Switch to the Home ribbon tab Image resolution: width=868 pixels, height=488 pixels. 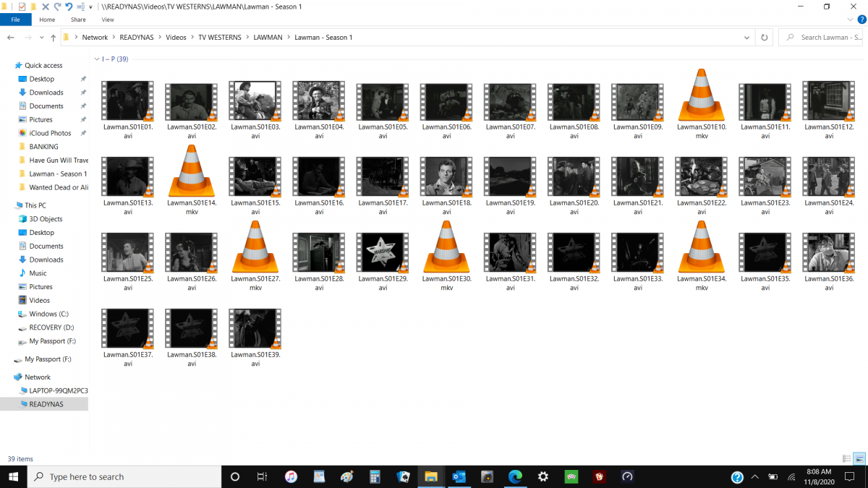tap(47, 20)
